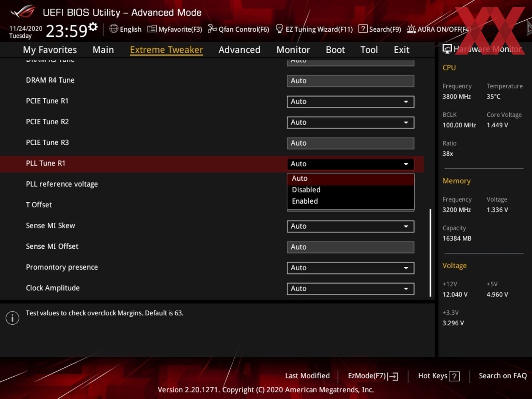Open Search on FAQ link
532x399 pixels.
[x=503, y=376]
